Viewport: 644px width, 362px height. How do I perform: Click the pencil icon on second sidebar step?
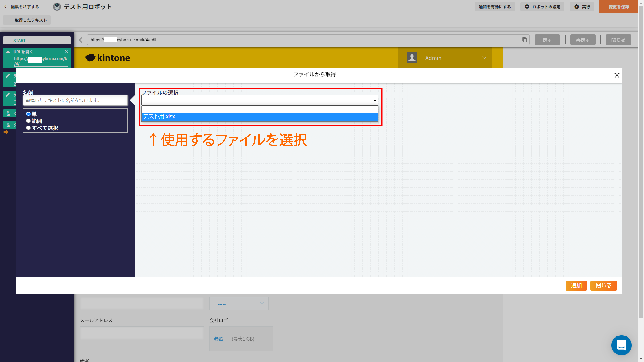[8, 76]
